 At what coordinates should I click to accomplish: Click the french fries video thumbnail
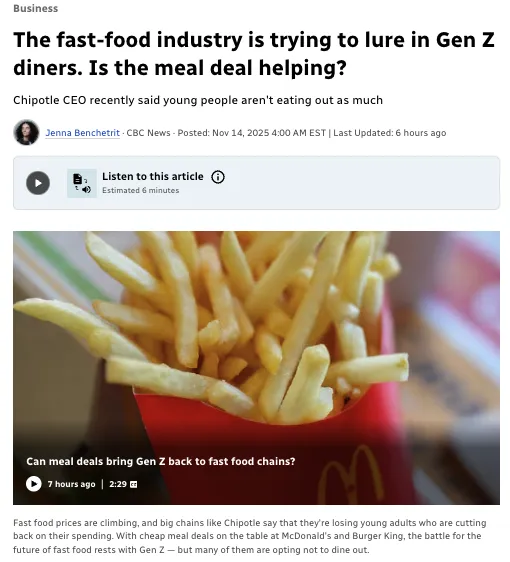tap(256, 368)
